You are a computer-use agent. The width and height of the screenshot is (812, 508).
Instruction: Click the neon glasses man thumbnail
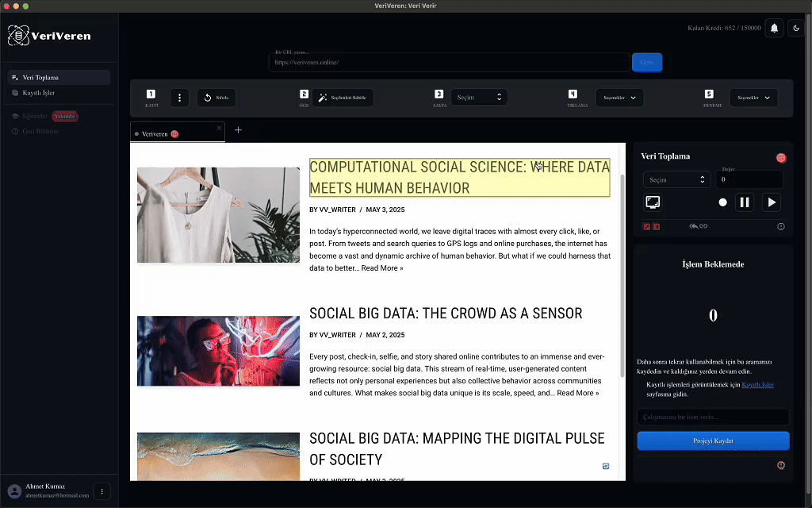coord(218,351)
